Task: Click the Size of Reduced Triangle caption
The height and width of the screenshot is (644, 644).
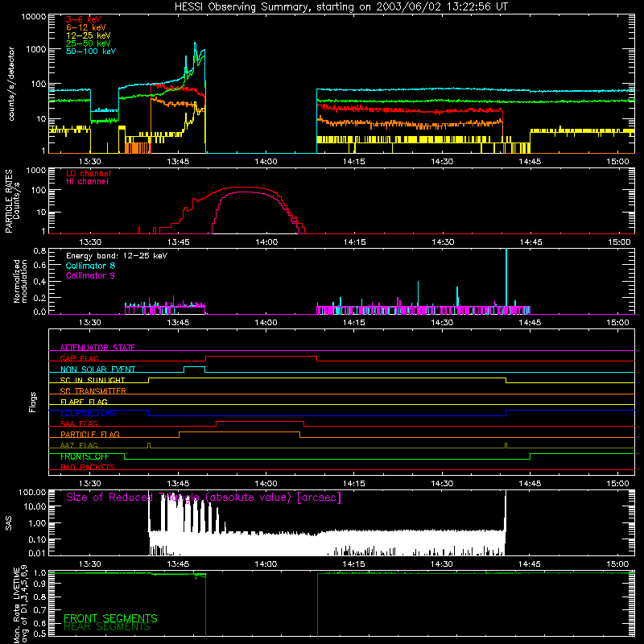Action: click(x=204, y=497)
